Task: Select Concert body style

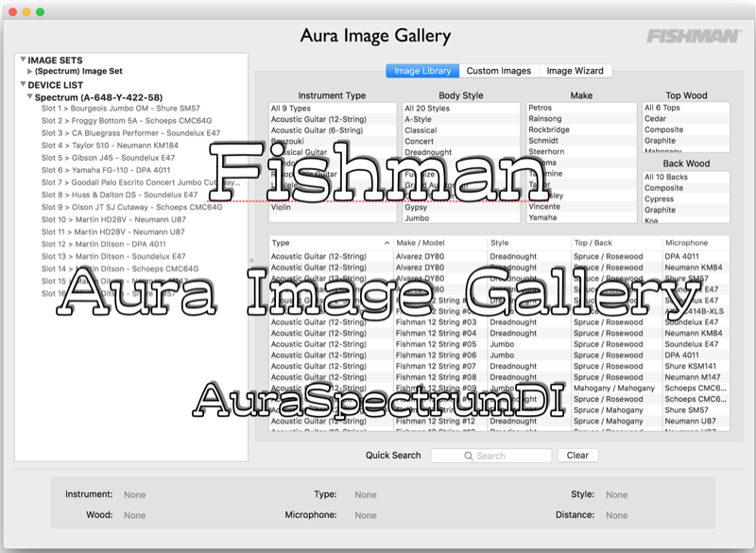Action: pos(461,141)
